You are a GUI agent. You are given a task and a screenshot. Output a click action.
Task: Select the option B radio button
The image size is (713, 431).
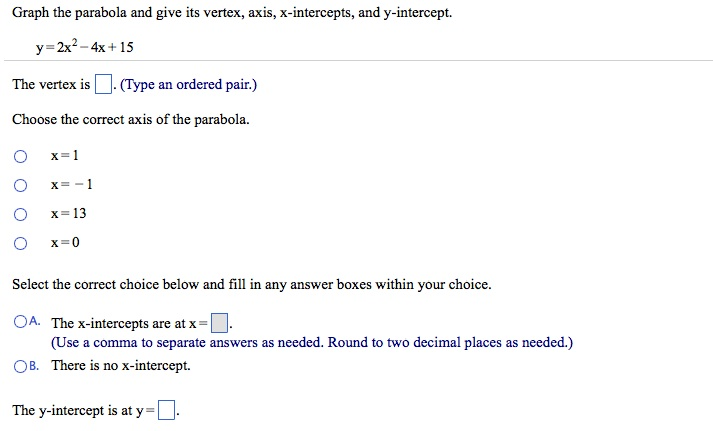(x=21, y=365)
